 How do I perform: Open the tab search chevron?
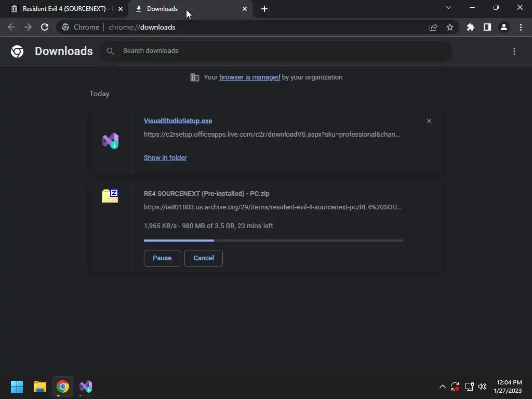pyautogui.click(x=448, y=7)
